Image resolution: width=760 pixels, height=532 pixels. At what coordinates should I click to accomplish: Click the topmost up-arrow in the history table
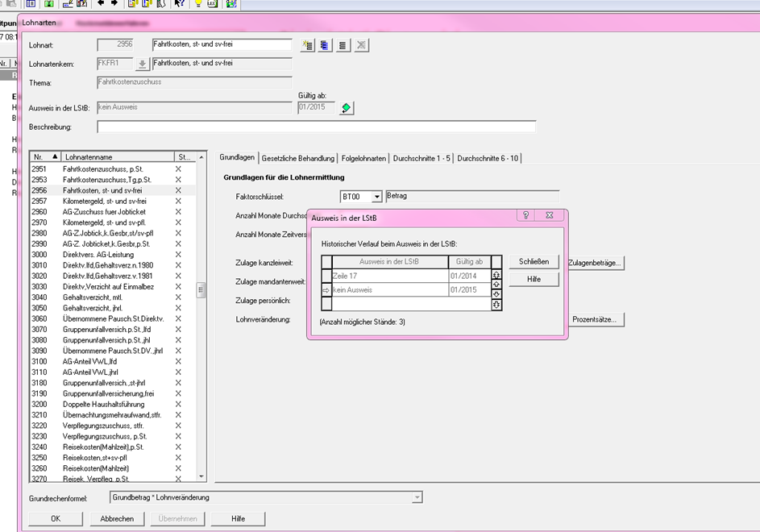click(496, 275)
